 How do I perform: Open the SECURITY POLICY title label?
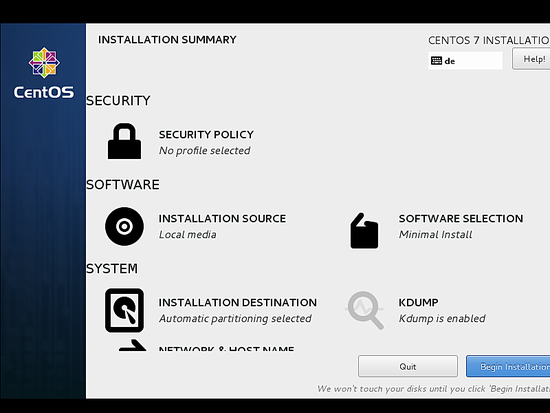(206, 134)
